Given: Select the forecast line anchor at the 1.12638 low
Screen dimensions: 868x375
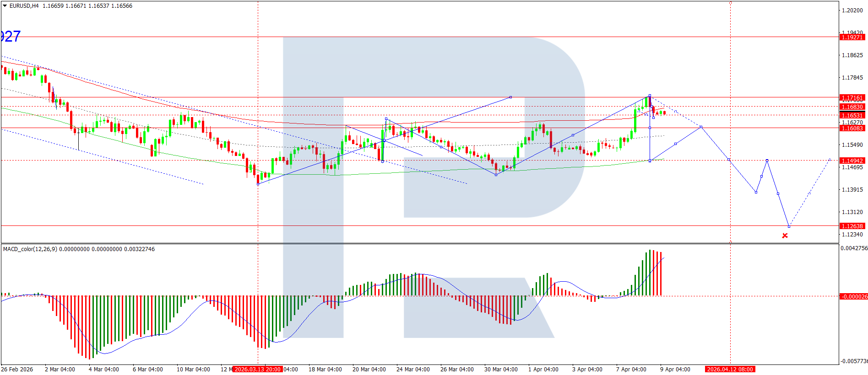Looking at the screenshot, I should [x=789, y=226].
